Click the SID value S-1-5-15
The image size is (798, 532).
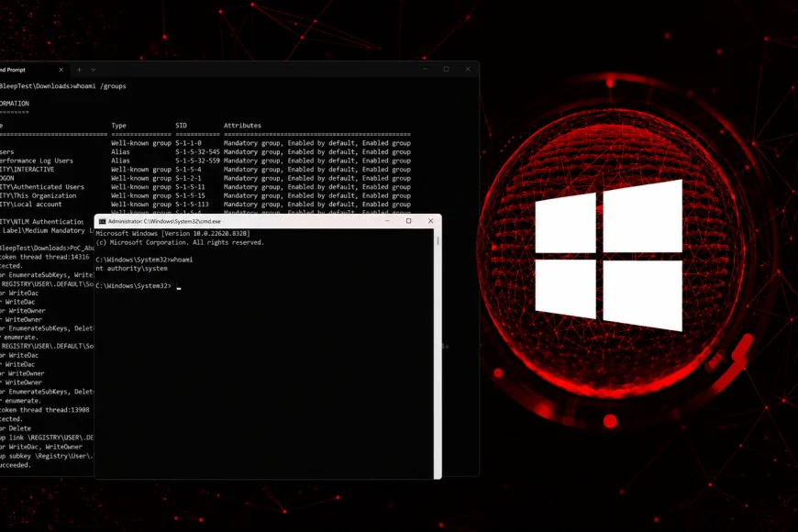click(191, 195)
